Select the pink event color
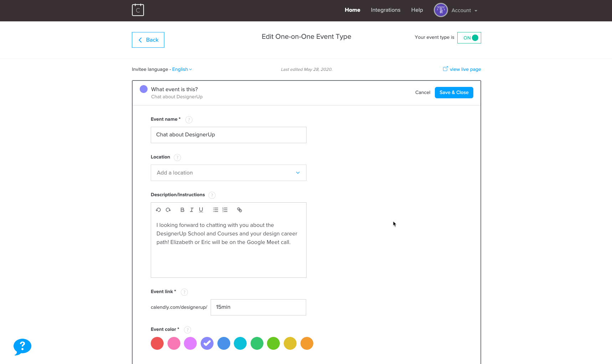 (174, 343)
